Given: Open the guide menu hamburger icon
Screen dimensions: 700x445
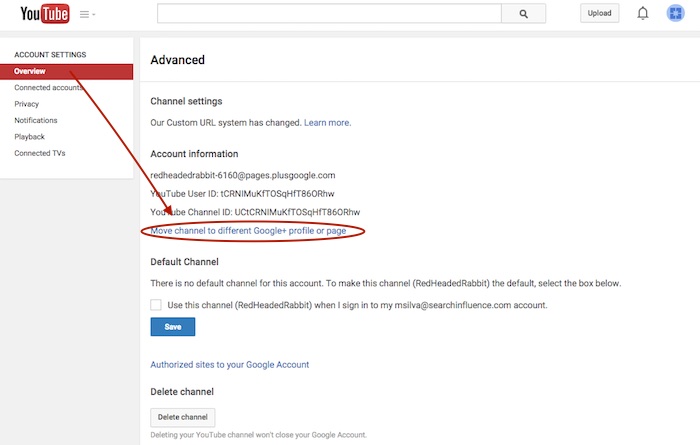Looking at the screenshot, I should (x=87, y=14).
